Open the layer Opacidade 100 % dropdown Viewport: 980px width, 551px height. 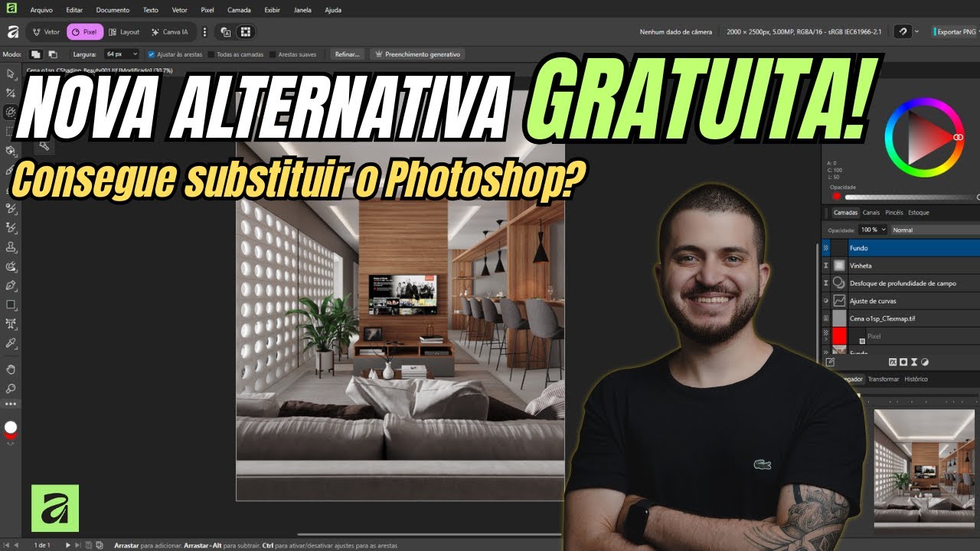[x=873, y=230]
